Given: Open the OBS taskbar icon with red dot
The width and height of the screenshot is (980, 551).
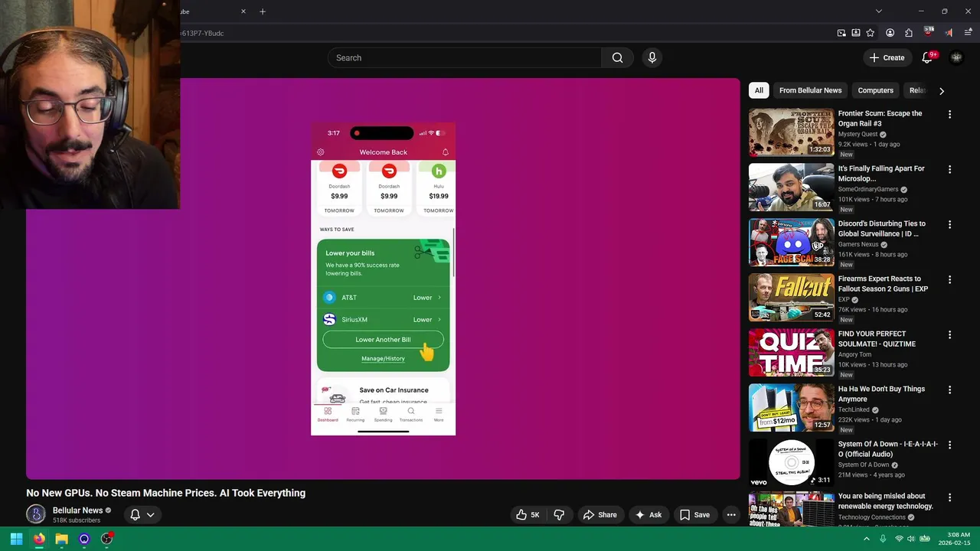Looking at the screenshot, I should point(107,539).
